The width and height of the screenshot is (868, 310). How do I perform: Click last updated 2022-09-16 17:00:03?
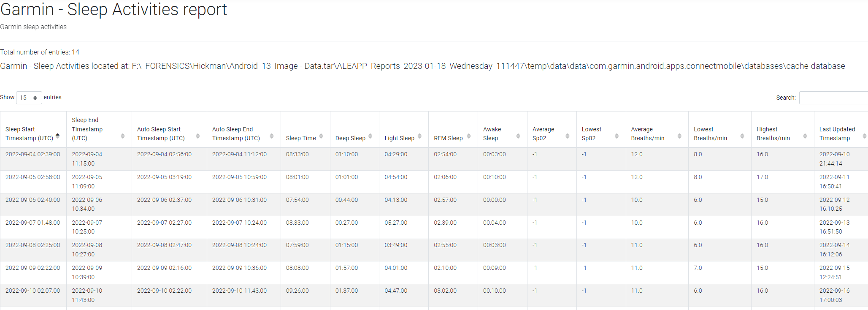point(834,295)
